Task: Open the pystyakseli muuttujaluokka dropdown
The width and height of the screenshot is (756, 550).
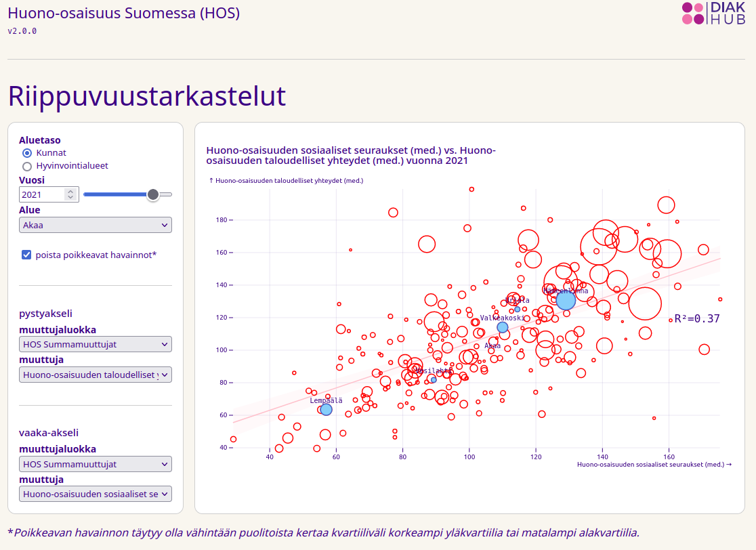Action: [x=96, y=344]
